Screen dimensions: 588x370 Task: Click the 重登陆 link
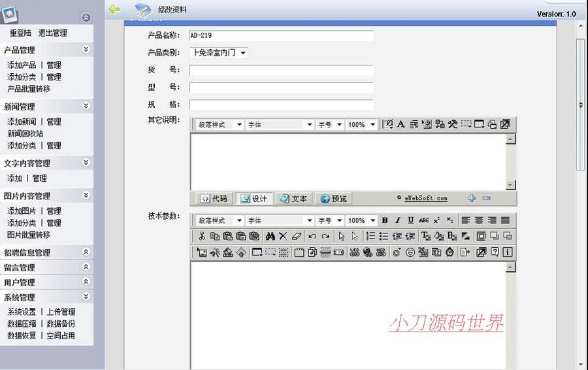coord(21,33)
